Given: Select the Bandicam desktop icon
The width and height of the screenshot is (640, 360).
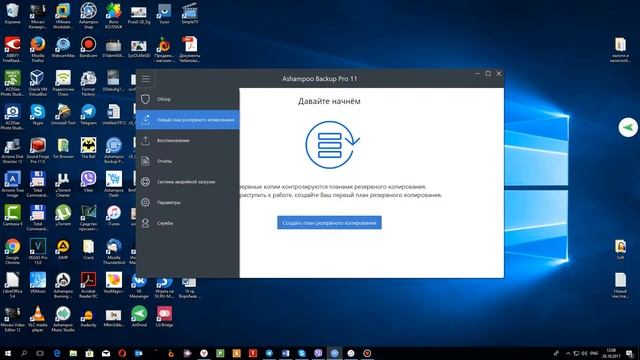Looking at the screenshot, I should [88, 48].
